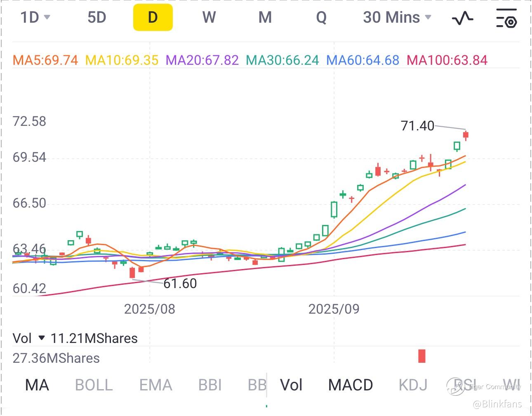Open the chart type waveform icon
The height and width of the screenshot is (416, 532).
coord(462,18)
